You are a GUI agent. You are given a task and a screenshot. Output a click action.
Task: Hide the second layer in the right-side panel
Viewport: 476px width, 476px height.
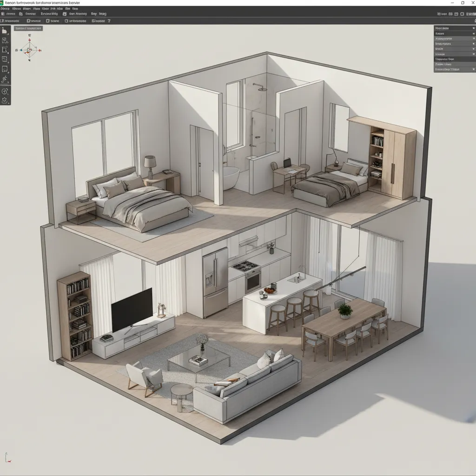pos(473,34)
